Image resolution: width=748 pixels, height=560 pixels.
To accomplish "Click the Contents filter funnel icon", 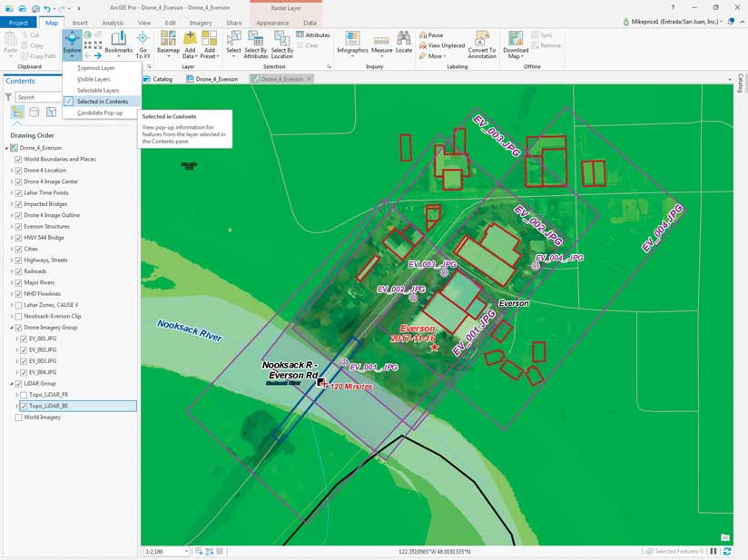I will pyautogui.click(x=8, y=97).
